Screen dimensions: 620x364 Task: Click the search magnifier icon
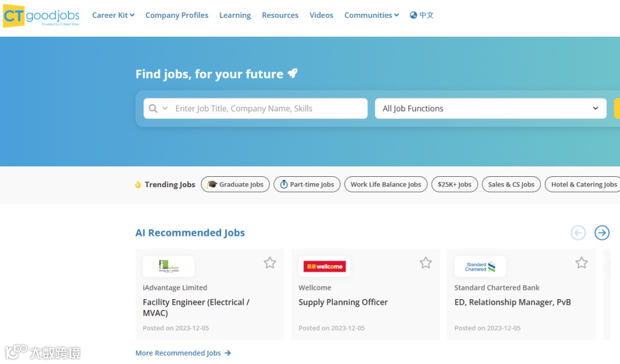coord(153,109)
